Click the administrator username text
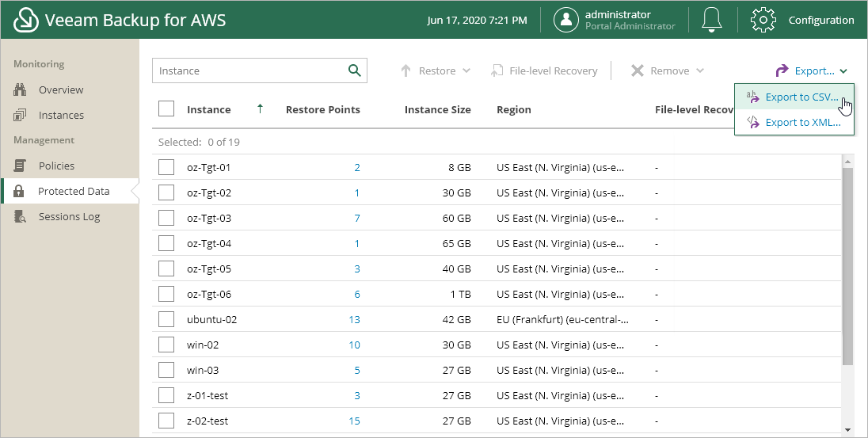The image size is (868, 438). click(618, 14)
